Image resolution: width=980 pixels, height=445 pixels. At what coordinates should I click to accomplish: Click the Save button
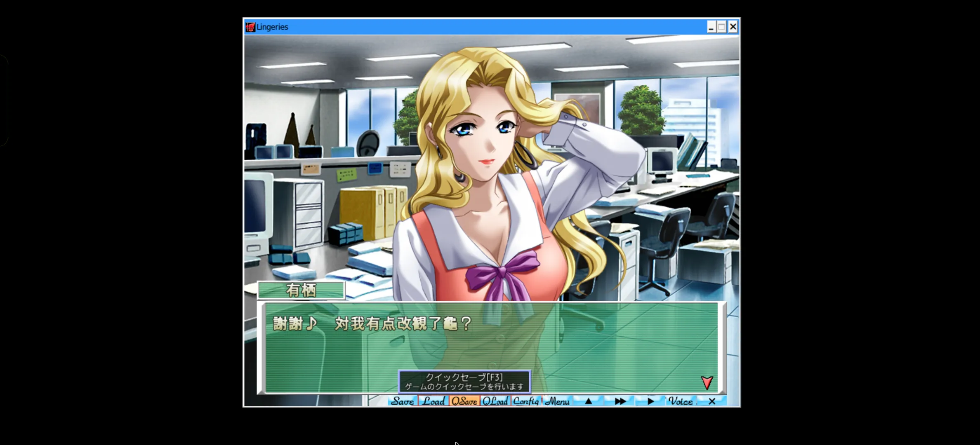pos(402,401)
